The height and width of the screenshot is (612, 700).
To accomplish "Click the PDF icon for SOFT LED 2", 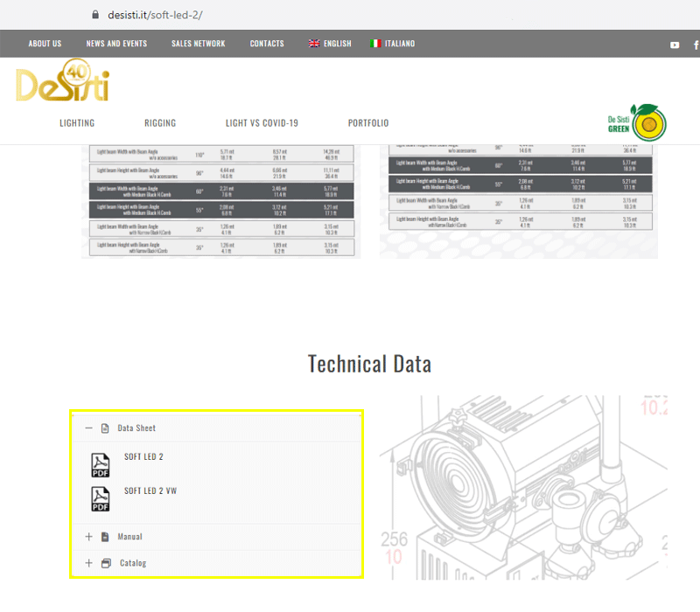I will click(x=101, y=464).
